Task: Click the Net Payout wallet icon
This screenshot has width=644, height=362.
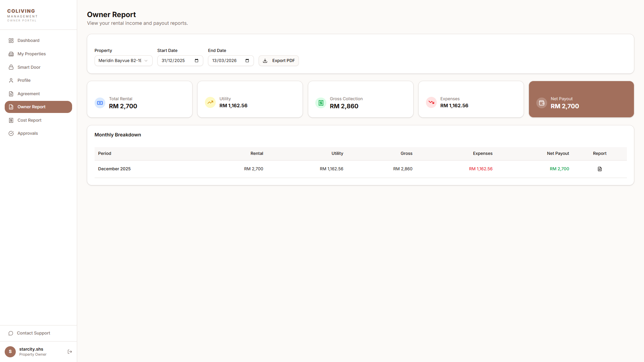Action: 541,103
